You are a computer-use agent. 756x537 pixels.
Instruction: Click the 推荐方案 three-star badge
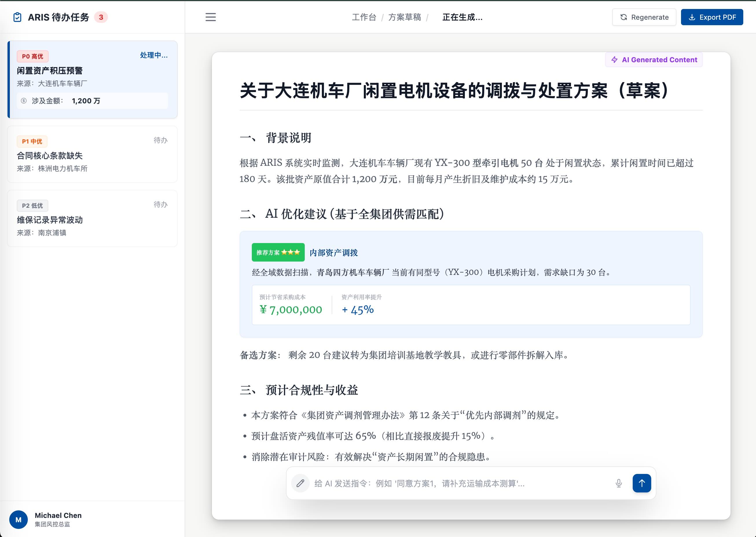click(x=278, y=252)
